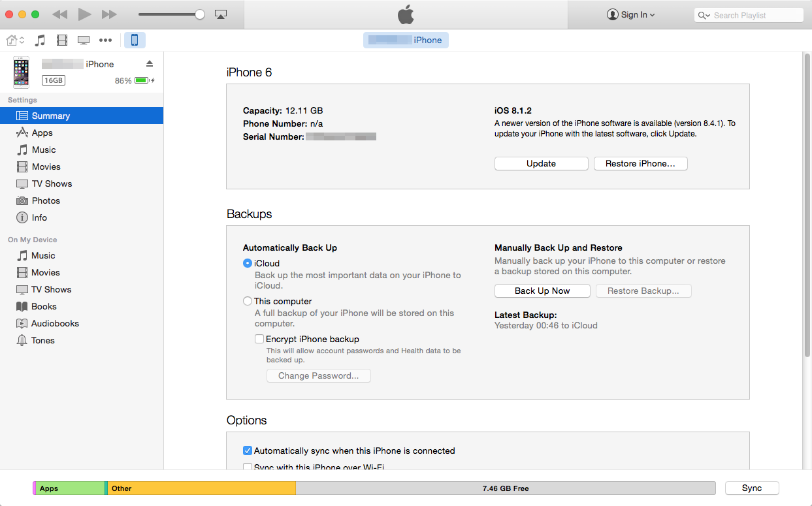
Task: Open TV Shows under On My Device
Action: point(82,289)
